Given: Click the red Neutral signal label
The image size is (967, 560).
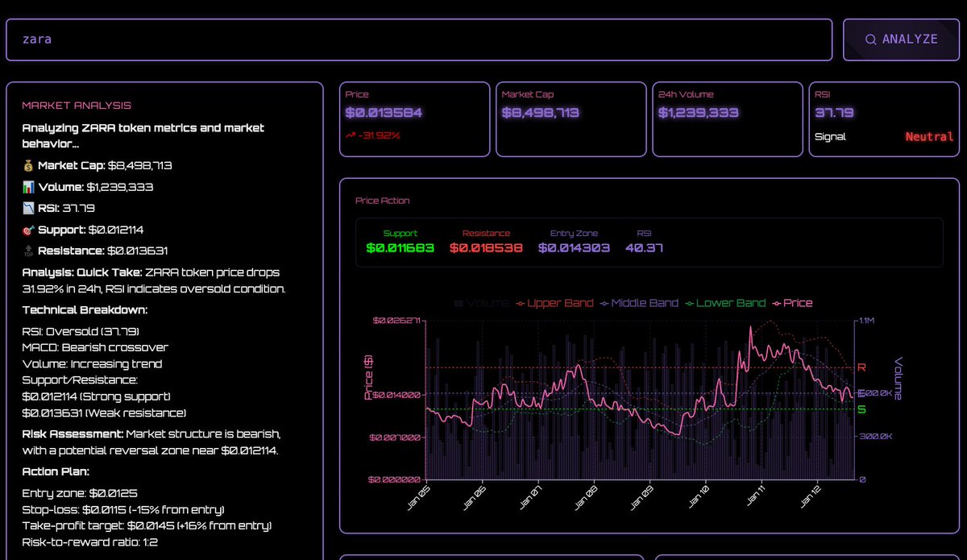Looking at the screenshot, I should pyautogui.click(x=929, y=137).
